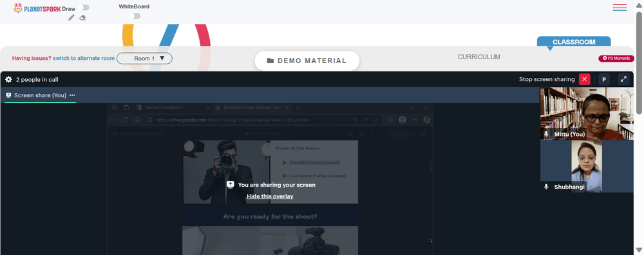This screenshot has height=255, width=644.
Task: Open the Demo Material folder button
Action: tap(307, 61)
